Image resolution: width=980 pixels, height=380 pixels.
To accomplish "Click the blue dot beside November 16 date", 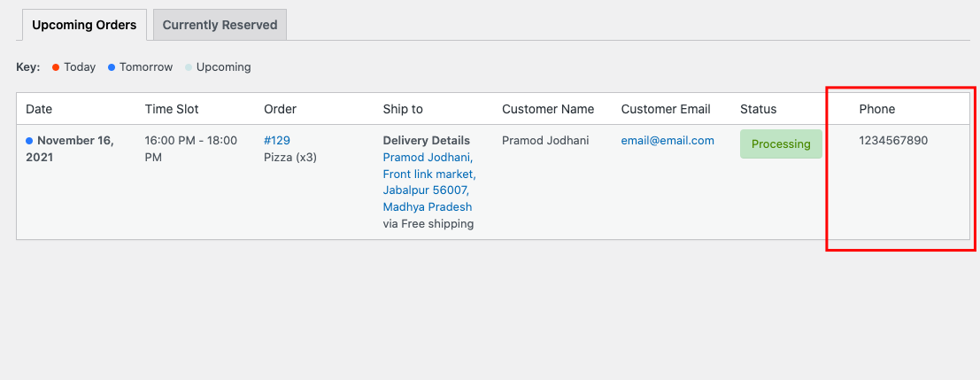I will [29, 140].
